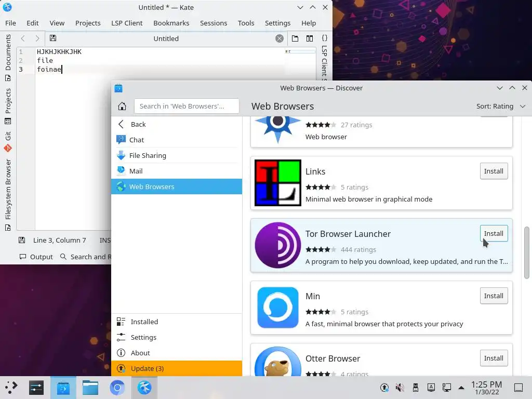Switch to Kate in the taskbar

(144, 388)
